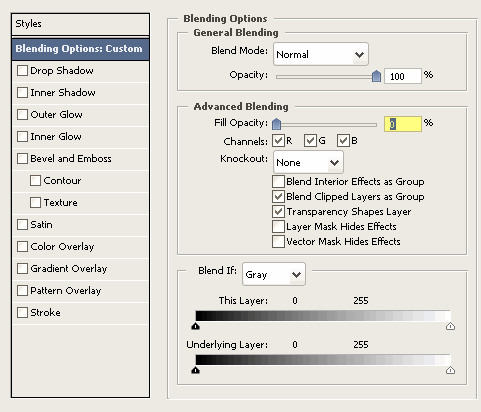Click the Fill Opacity percent field
This screenshot has height=412, width=481.
pos(403,124)
